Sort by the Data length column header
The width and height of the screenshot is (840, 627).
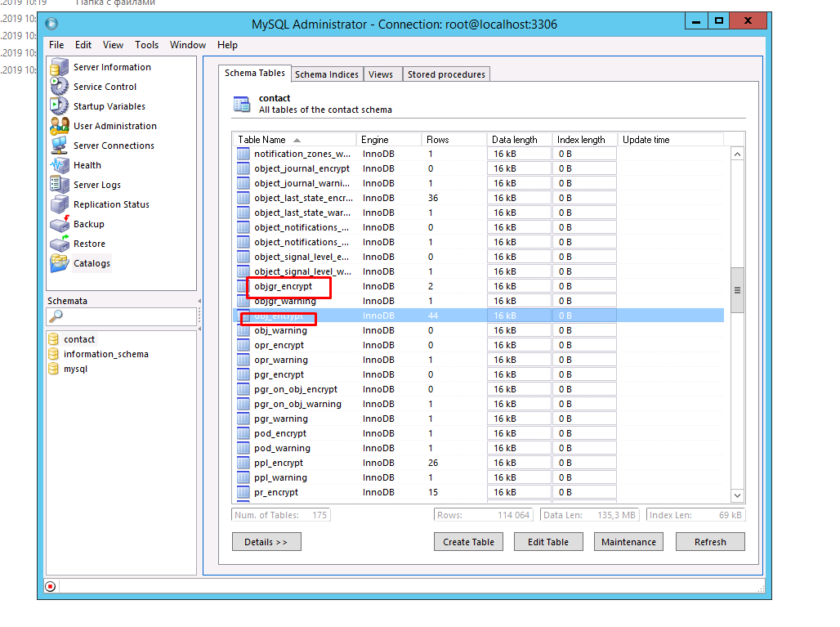(520, 140)
